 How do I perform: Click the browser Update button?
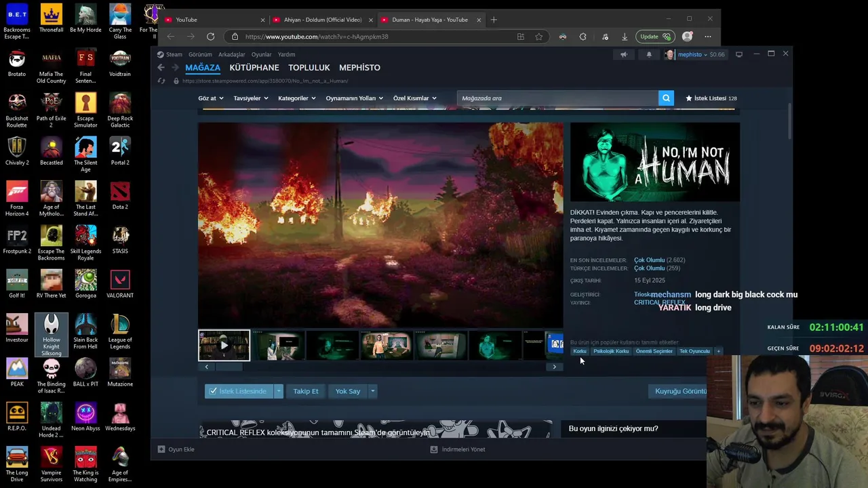654,37
